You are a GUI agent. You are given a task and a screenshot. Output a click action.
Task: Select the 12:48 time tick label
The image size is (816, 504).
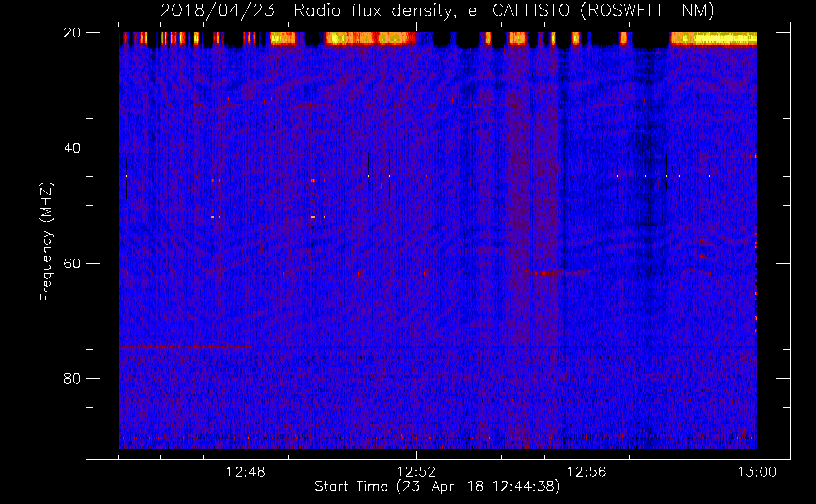pyautogui.click(x=246, y=472)
